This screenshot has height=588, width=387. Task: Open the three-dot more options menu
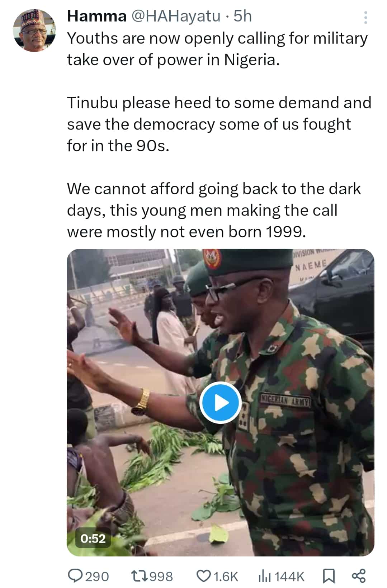(x=365, y=17)
